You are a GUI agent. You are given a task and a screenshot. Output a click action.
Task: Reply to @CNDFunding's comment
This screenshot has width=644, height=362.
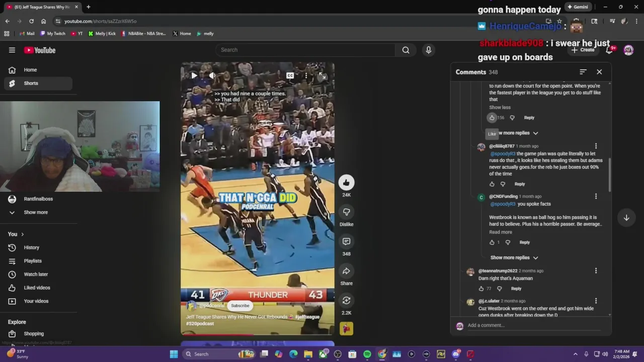525,242
